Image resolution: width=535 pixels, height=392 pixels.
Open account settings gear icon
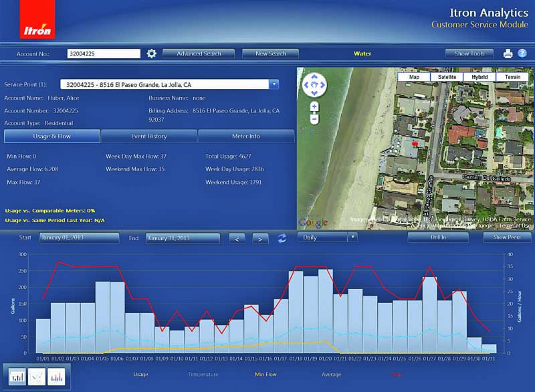[152, 54]
